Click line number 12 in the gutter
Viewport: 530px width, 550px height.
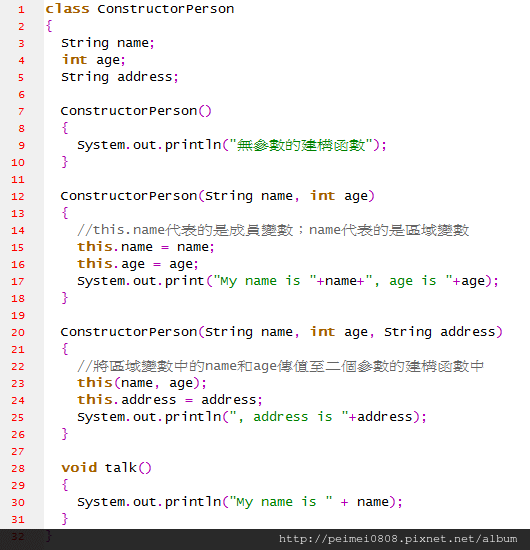[18, 196]
